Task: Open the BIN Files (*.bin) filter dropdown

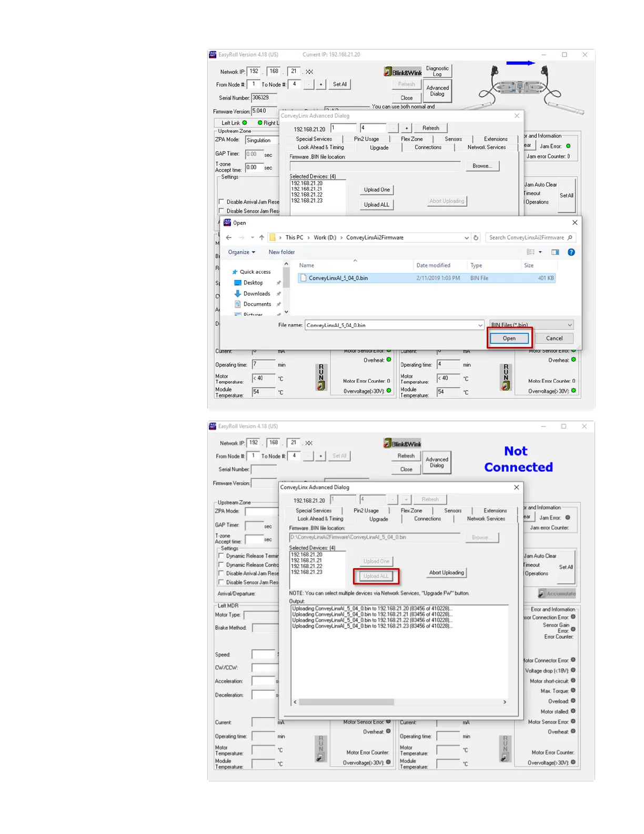Action: point(531,325)
